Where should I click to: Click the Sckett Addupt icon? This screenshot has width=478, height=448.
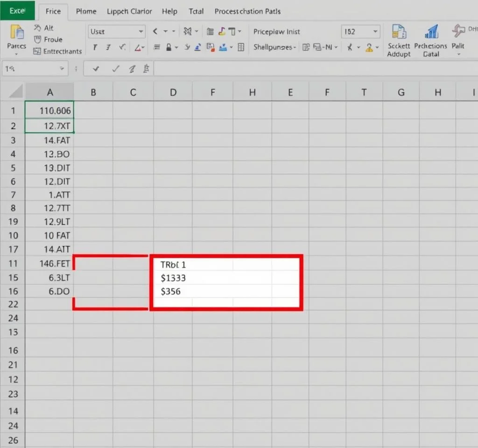click(x=399, y=32)
